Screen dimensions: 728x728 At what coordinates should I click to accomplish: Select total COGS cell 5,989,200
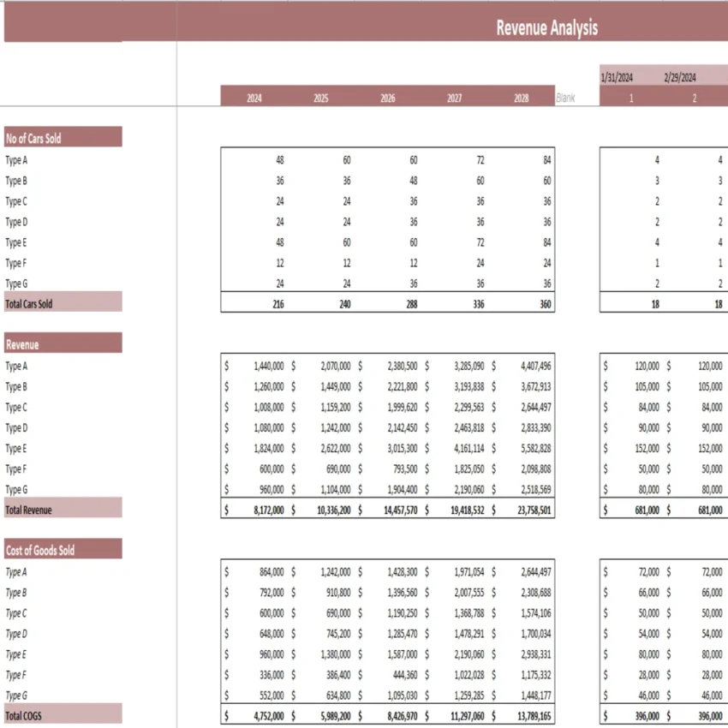tap(336, 716)
